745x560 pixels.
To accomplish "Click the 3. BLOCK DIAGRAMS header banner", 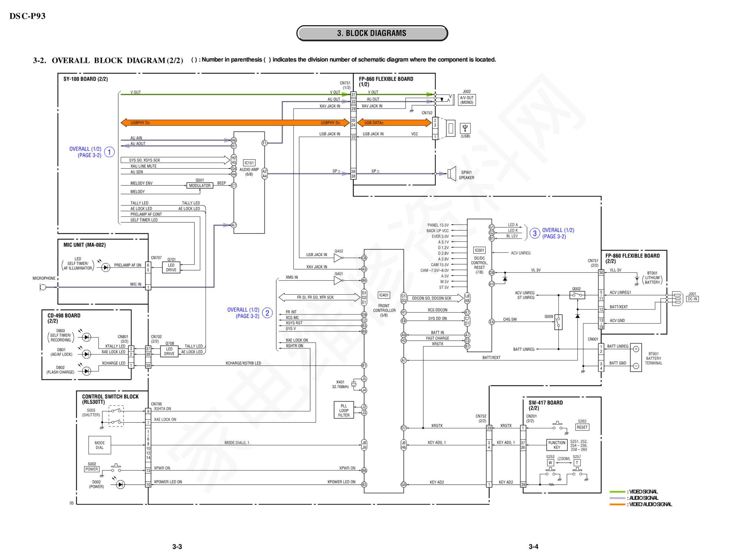I will (372, 33).
